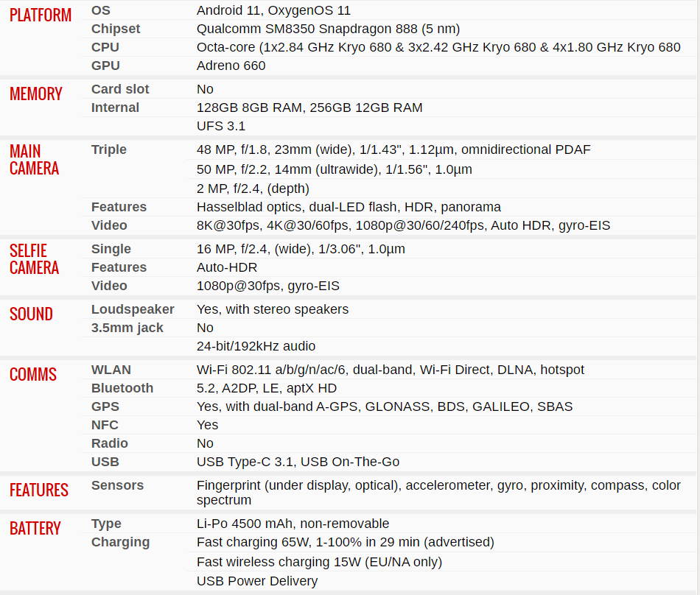Screen dimensions: 700x595
Task: Open the Loudspeaker label link
Action: point(133,309)
